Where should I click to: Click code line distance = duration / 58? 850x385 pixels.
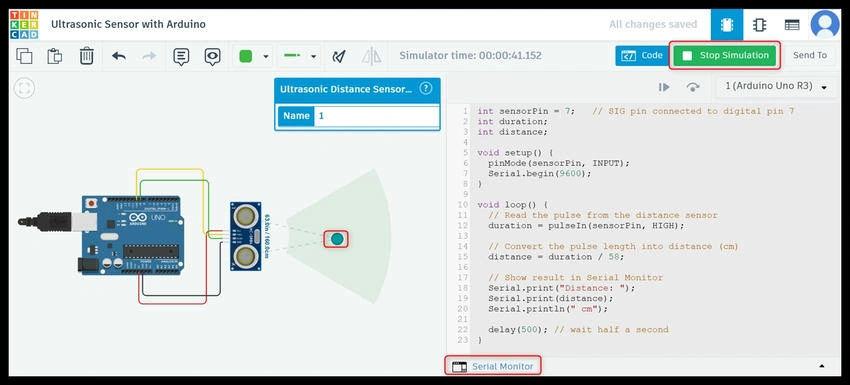click(556, 257)
